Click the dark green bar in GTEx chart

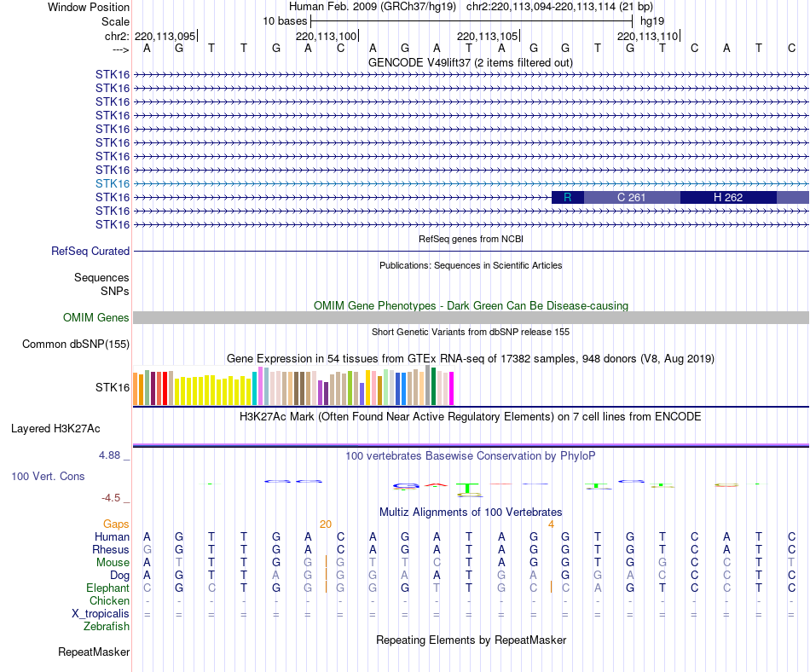(x=433, y=386)
